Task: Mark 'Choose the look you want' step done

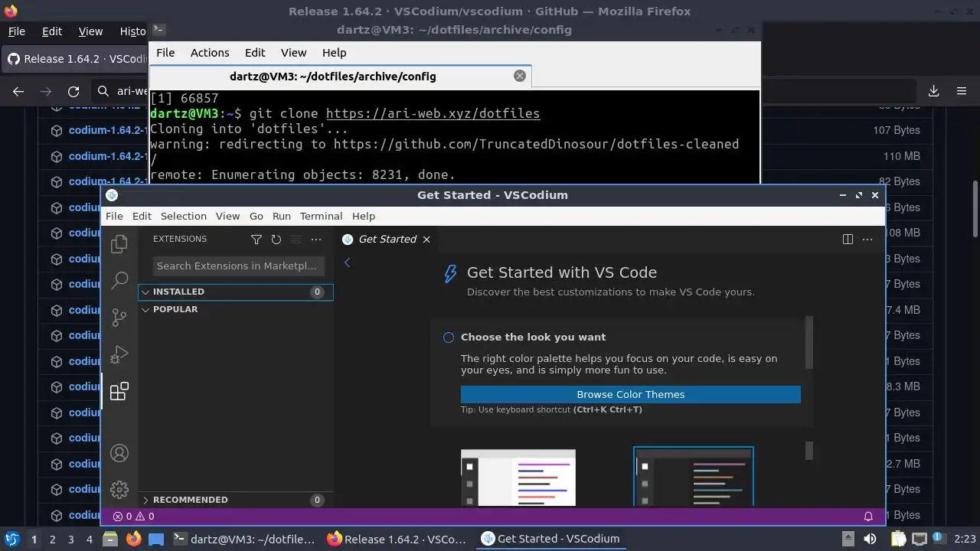Action: (x=449, y=337)
